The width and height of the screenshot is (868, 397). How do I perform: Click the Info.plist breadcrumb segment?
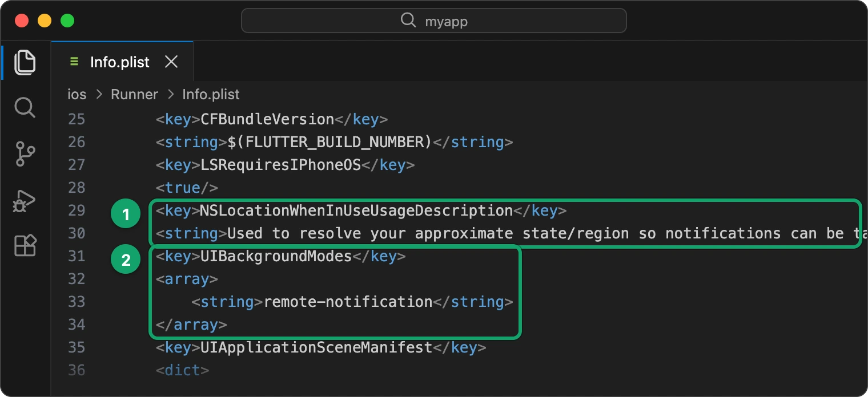pyautogui.click(x=211, y=94)
